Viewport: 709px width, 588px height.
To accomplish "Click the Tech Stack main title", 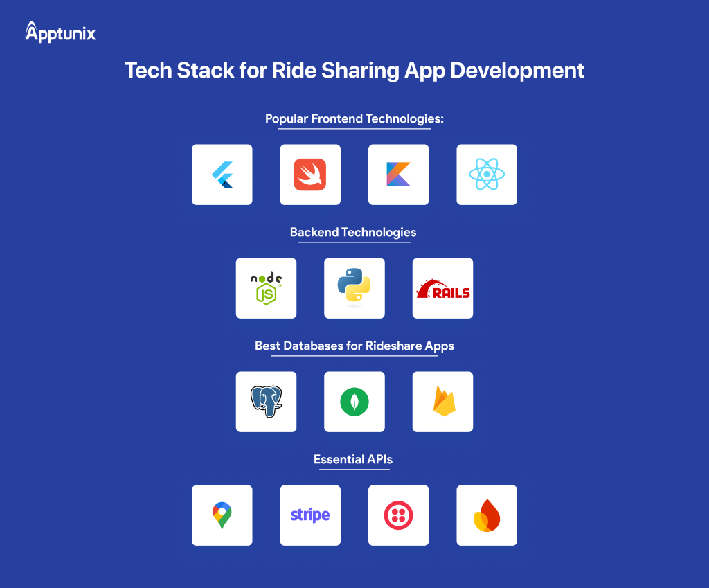I will click(354, 70).
